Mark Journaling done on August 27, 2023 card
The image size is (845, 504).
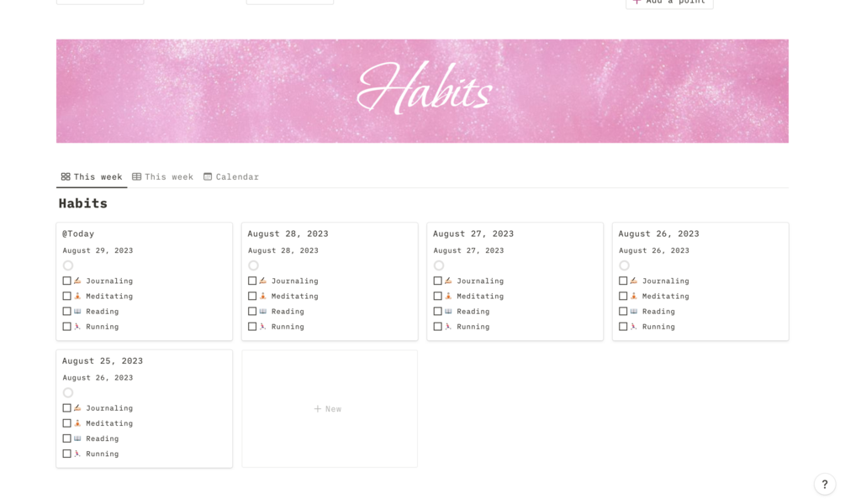(x=437, y=281)
